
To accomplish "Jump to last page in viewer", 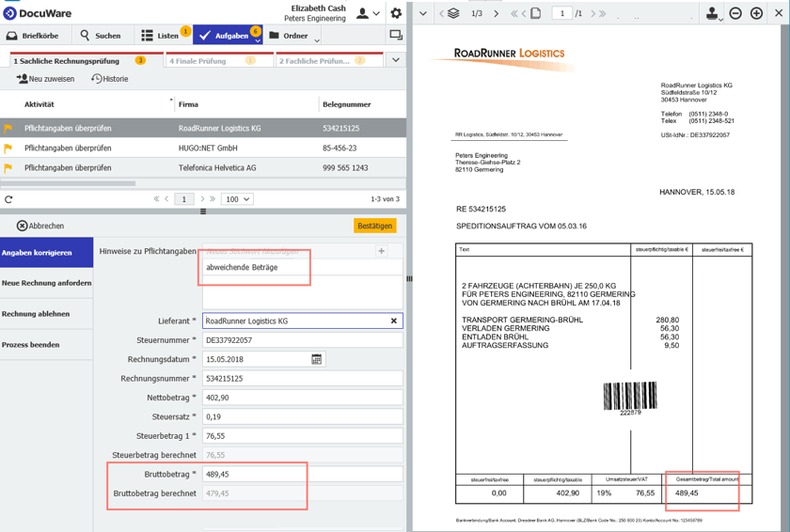I will tap(603, 13).
